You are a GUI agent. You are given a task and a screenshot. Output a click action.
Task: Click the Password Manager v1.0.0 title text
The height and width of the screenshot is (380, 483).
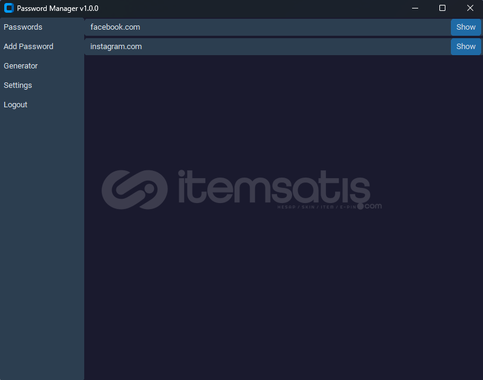(58, 8)
